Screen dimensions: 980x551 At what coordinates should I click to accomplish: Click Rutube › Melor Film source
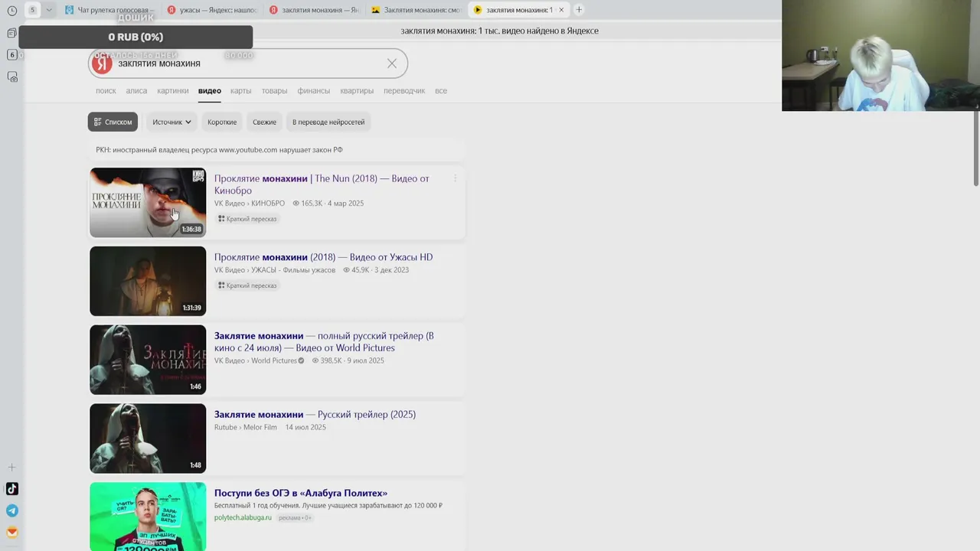246,427
